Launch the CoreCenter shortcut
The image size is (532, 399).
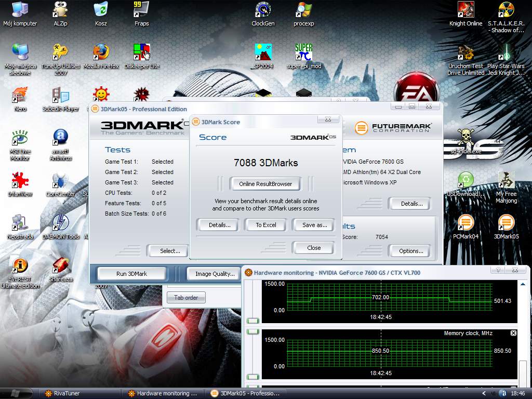click(60, 185)
